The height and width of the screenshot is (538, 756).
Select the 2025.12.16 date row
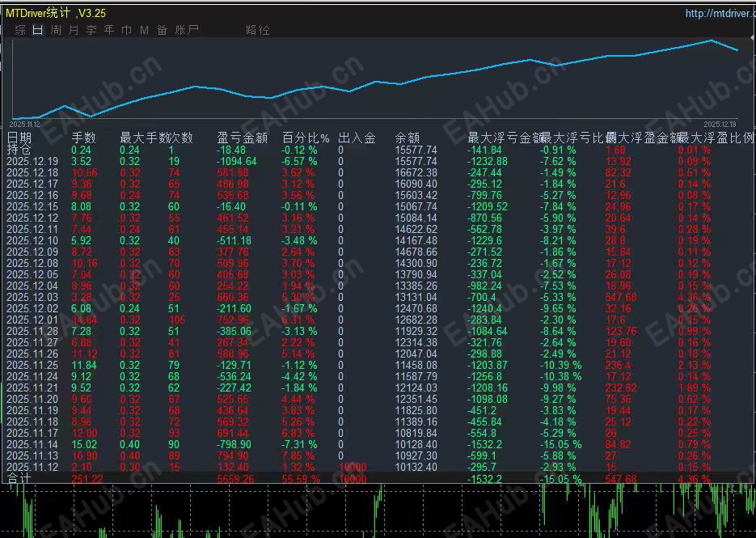tap(32, 196)
